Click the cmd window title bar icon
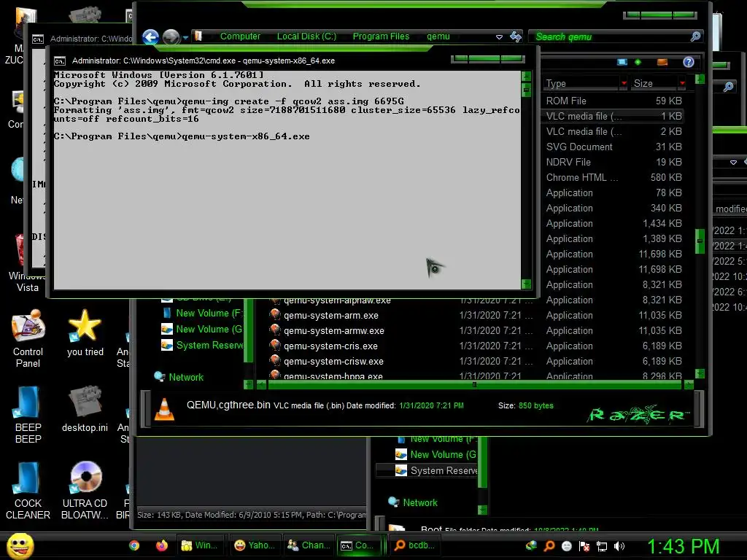This screenshot has width=747, height=560. click(x=60, y=61)
